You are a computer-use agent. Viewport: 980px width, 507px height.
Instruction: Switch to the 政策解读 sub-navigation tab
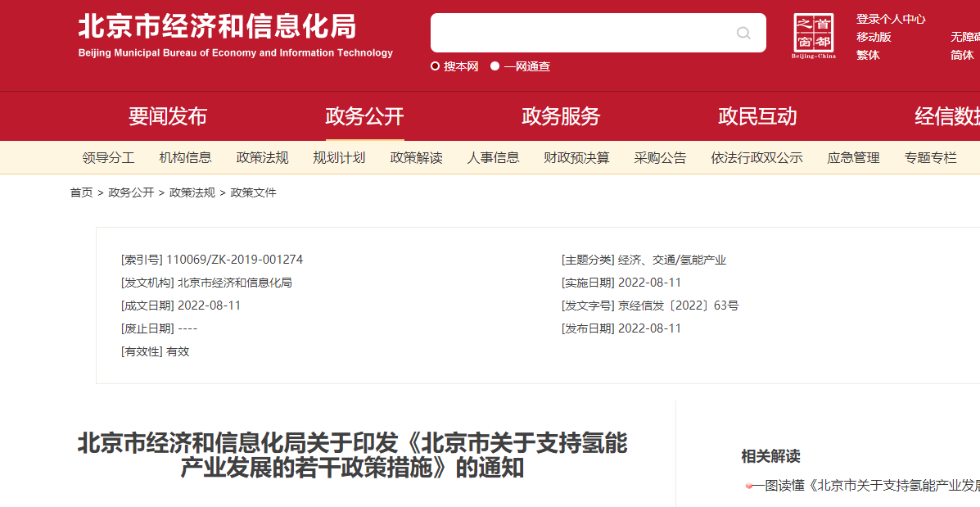[x=416, y=158]
